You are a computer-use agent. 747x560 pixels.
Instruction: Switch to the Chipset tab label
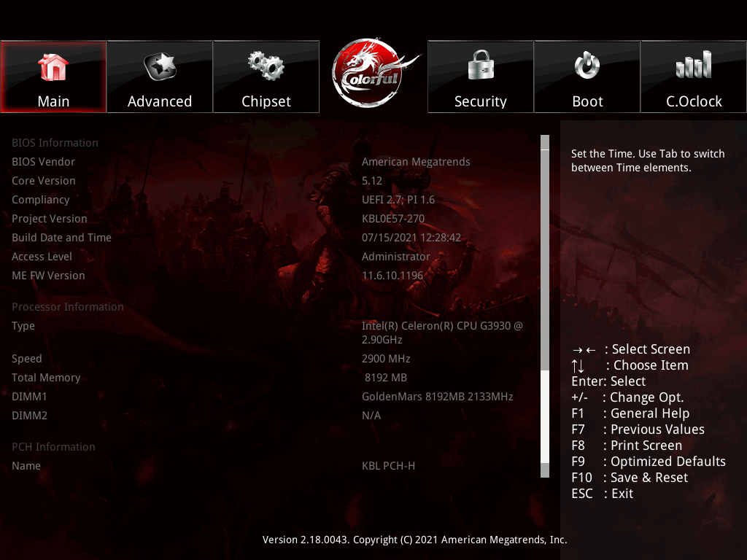266,101
